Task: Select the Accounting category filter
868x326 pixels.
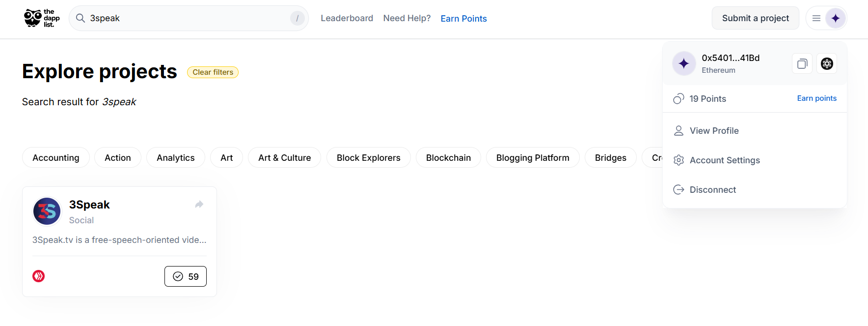Action: 56,157
